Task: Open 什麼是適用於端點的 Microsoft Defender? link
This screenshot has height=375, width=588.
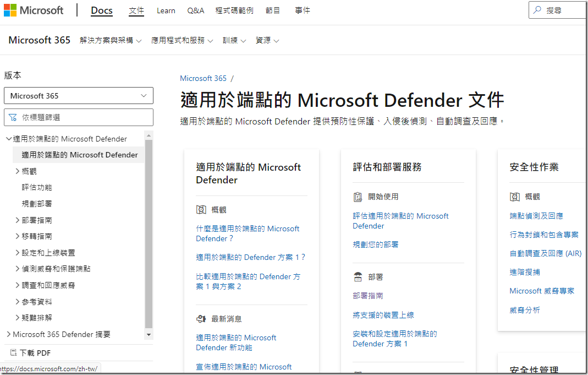Action: click(x=248, y=233)
